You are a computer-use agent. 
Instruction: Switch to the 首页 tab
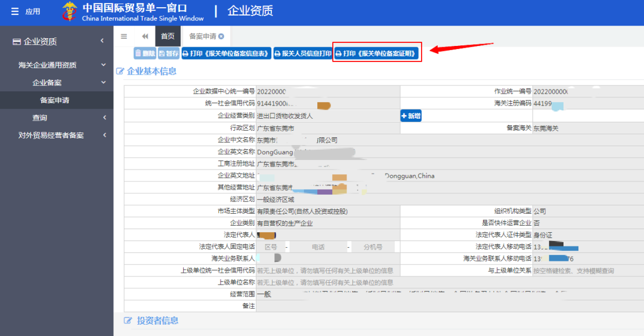(168, 36)
